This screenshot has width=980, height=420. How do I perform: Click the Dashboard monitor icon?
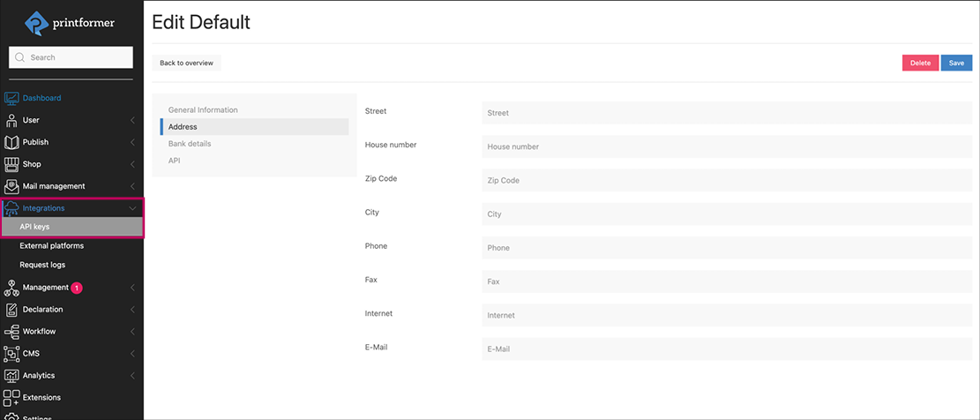tap(11, 98)
